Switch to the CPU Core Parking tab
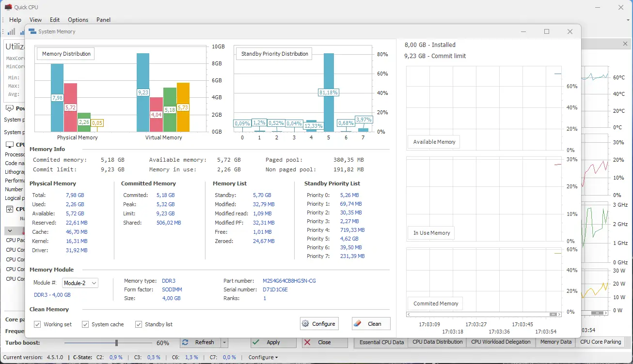The image size is (633, 364). pos(601,342)
